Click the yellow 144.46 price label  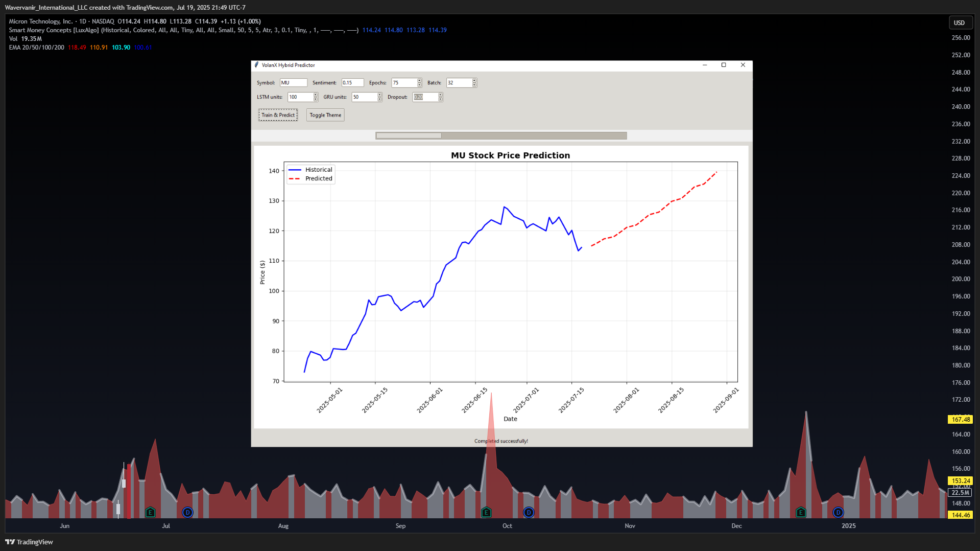click(960, 515)
